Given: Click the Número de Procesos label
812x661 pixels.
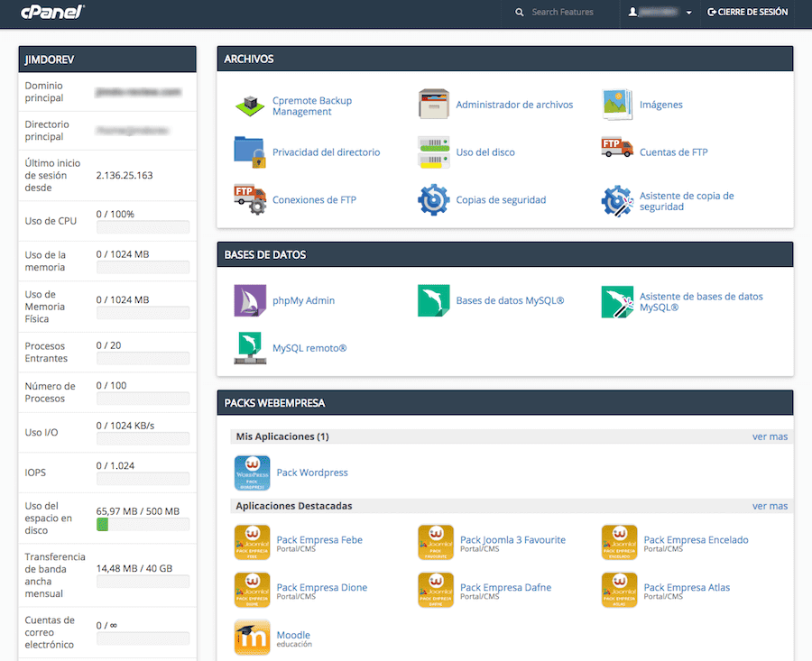Looking at the screenshot, I should coord(50,392).
